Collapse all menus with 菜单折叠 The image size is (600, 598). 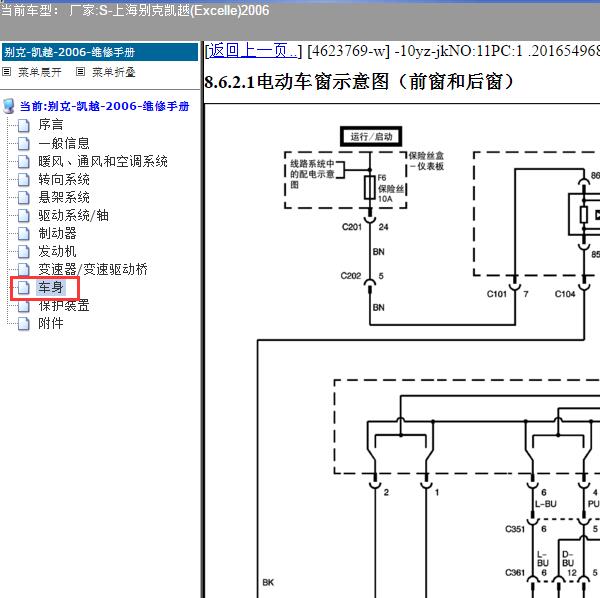coord(114,72)
